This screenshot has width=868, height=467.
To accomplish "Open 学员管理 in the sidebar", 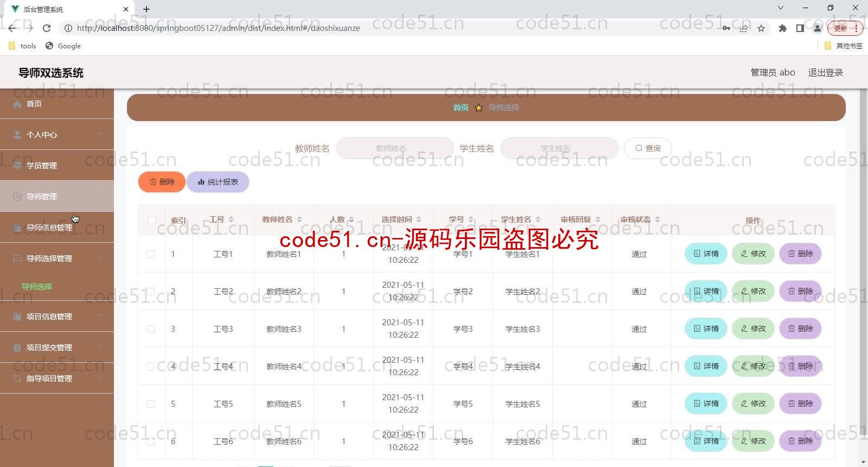I will (57, 166).
